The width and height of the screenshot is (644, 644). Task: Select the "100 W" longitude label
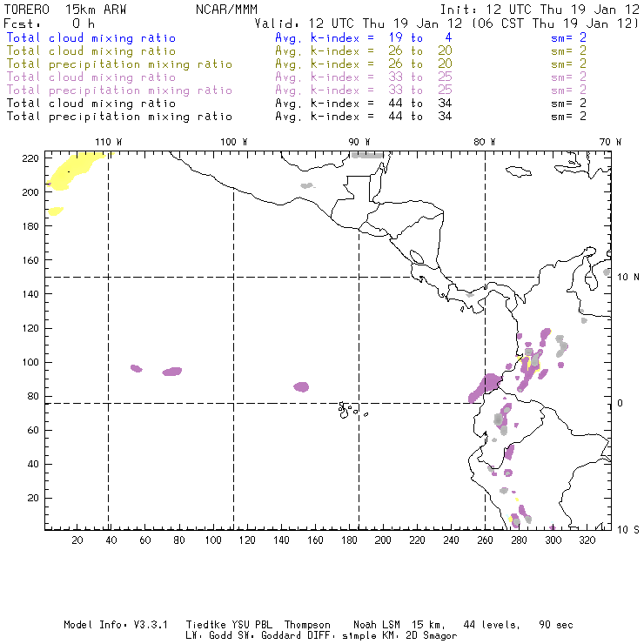pos(234,142)
